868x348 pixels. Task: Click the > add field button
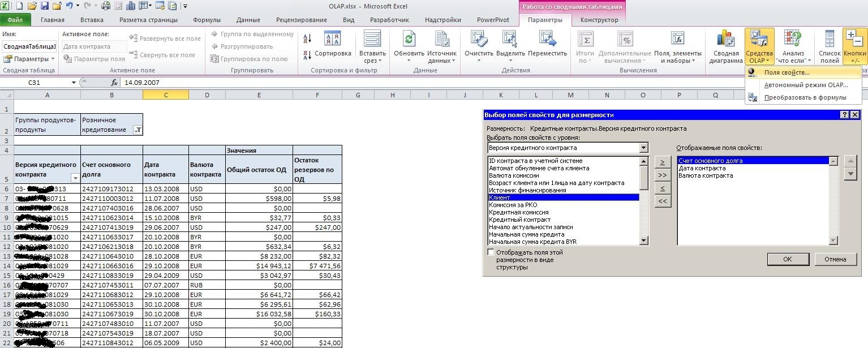point(663,162)
